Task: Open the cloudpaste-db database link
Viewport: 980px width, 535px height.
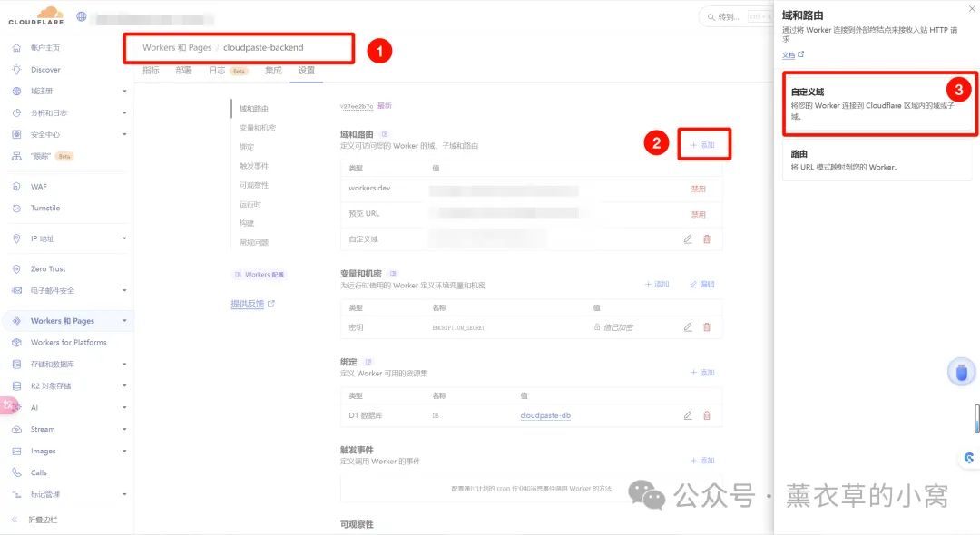Action: click(x=545, y=416)
